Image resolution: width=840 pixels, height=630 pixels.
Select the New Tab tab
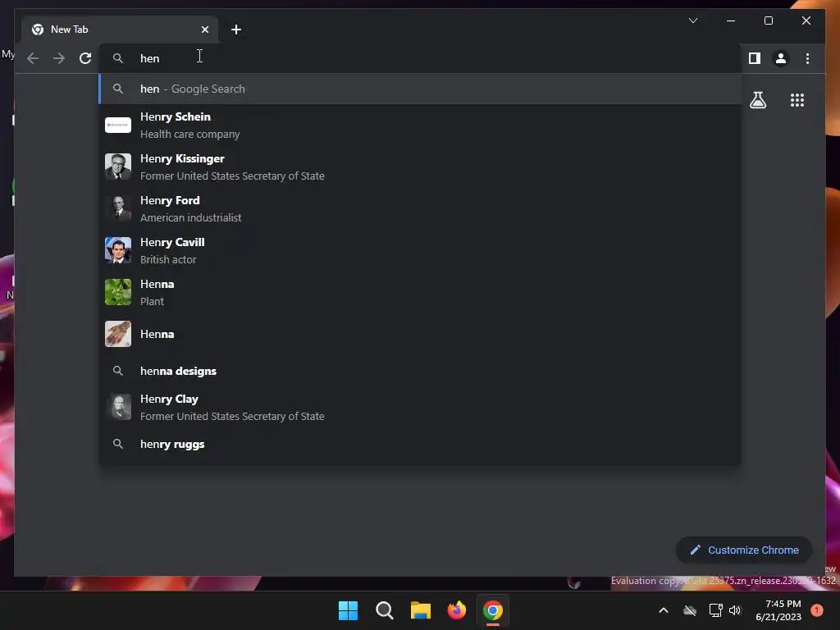(x=120, y=30)
